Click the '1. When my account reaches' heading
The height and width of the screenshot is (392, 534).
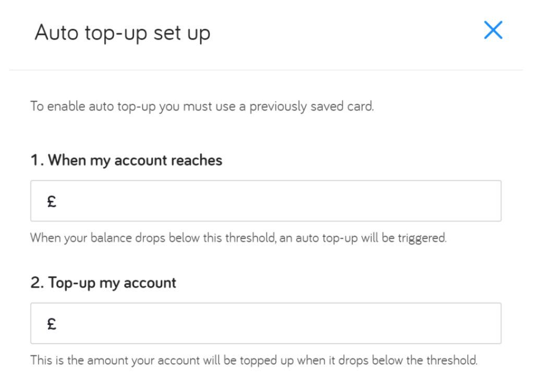(x=126, y=160)
